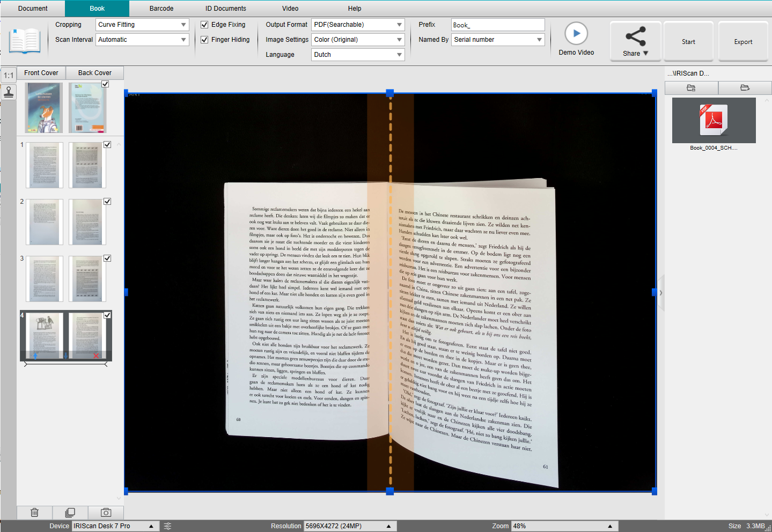Open the Cropping Curve Fitting dropdown
Screen dimensions: 772x532
(x=142, y=25)
